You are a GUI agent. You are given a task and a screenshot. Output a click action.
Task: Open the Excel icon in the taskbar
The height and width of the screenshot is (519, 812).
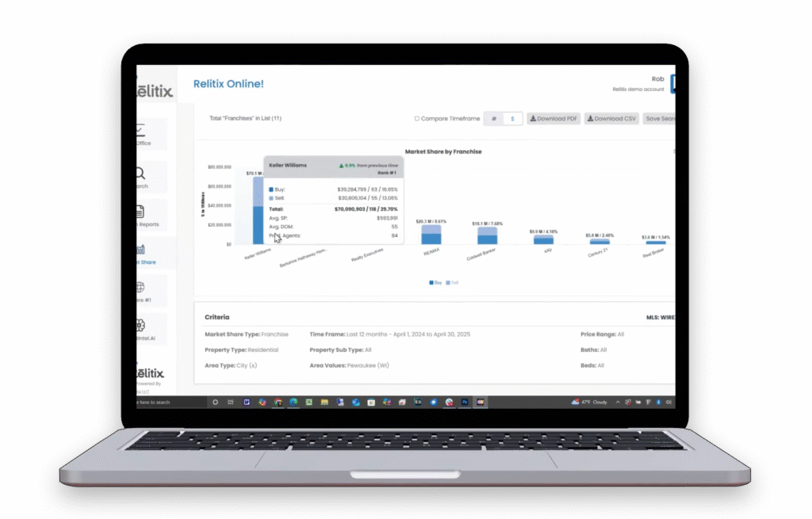tap(308, 402)
